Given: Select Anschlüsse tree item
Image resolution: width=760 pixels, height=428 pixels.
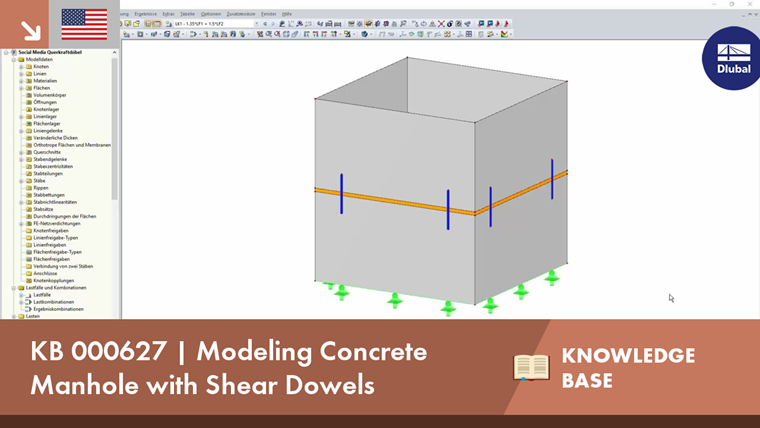Looking at the screenshot, I should pyautogui.click(x=45, y=273).
